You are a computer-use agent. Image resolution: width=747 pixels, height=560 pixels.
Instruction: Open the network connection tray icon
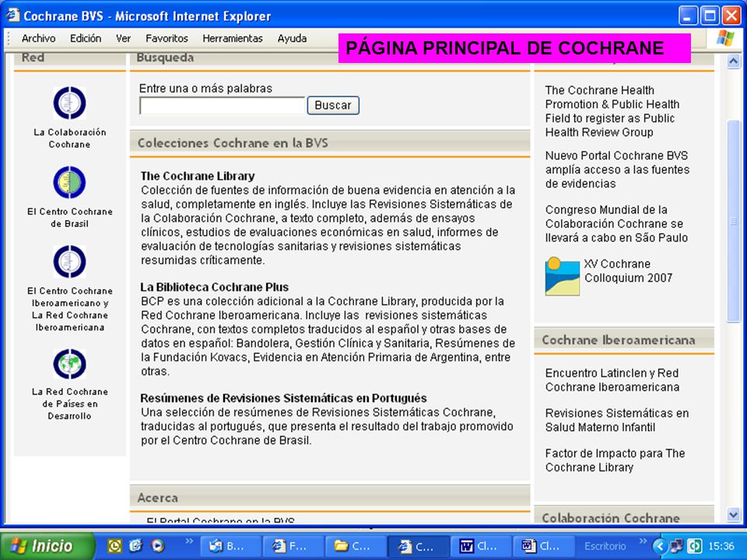click(675, 546)
